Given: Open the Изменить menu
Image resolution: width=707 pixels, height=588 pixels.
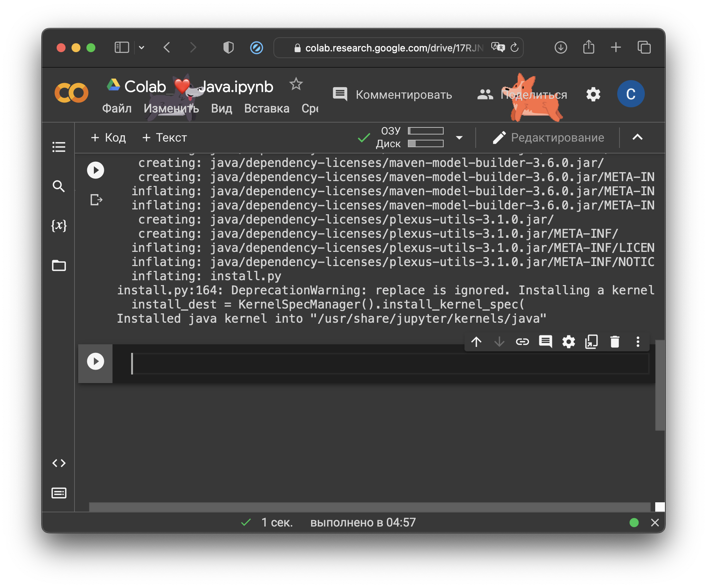Looking at the screenshot, I should tap(171, 108).
